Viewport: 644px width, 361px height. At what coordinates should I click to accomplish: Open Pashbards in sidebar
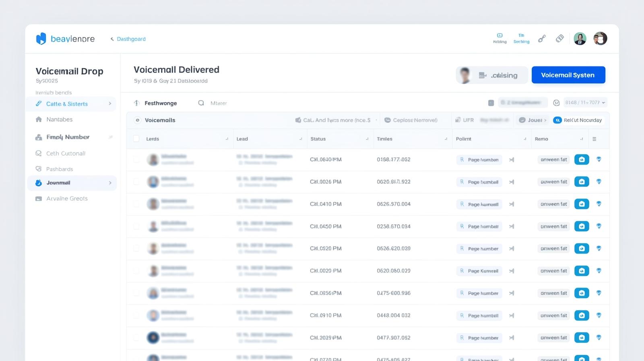(x=60, y=169)
